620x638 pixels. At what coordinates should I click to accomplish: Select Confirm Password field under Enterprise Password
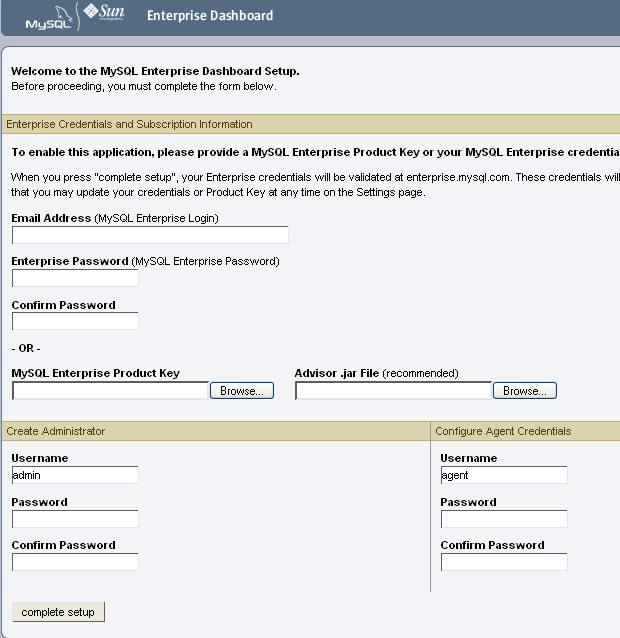(x=75, y=322)
